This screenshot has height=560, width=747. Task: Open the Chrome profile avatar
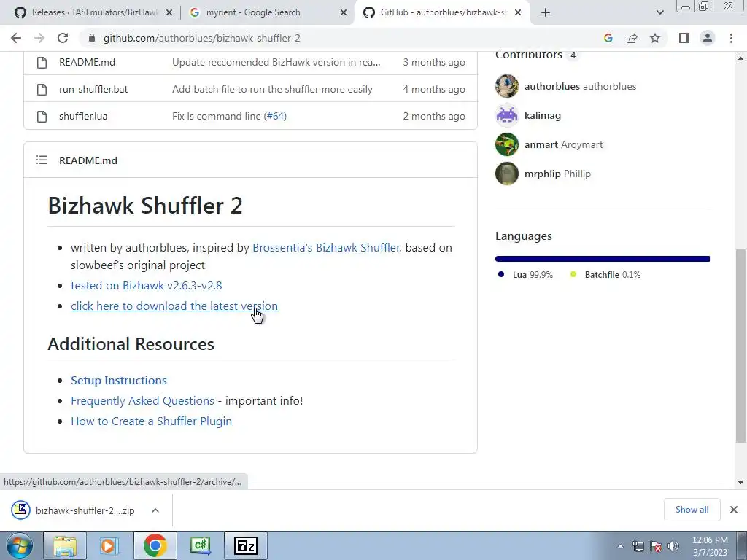coord(708,38)
